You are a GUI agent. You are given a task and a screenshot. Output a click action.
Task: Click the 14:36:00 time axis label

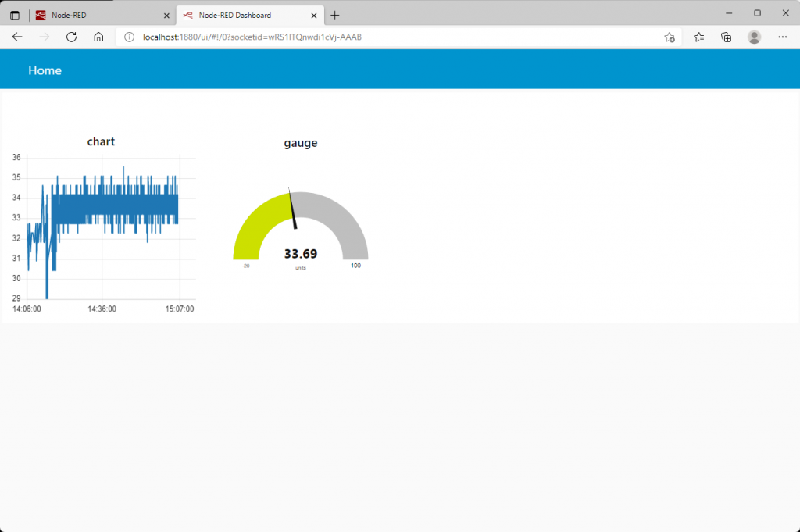coord(102,309)
